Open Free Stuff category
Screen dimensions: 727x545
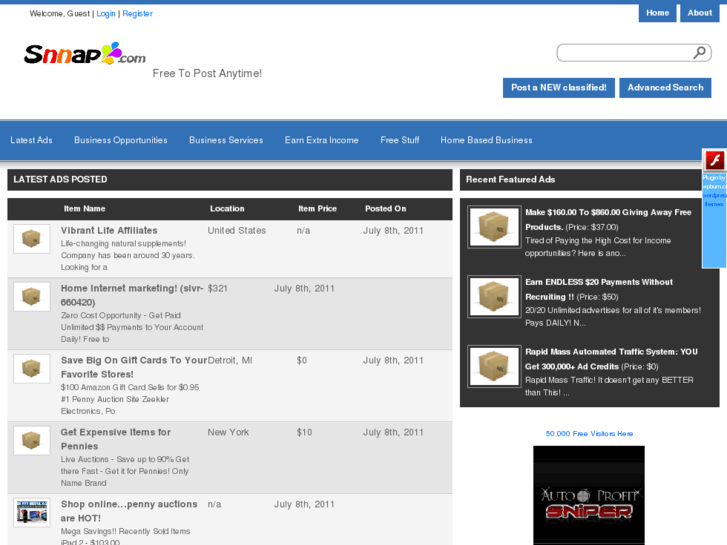tap(400, 140)
